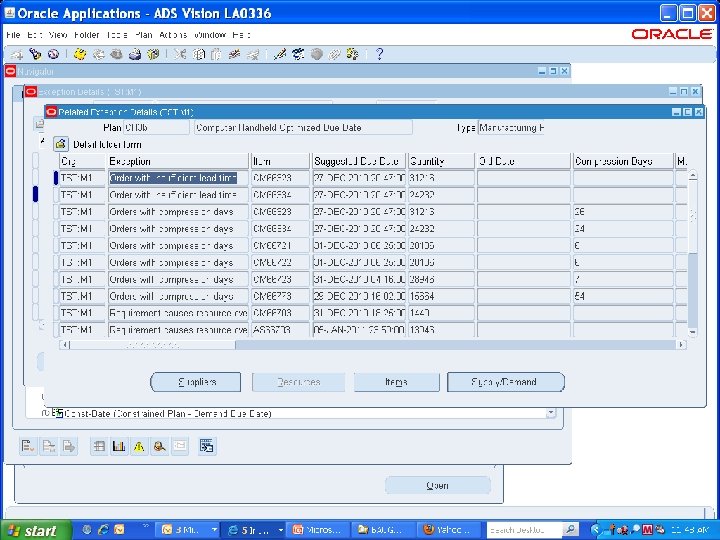The width and height of the screenshot is (720, 540).
Task: Click the bar chart icon in bottom toolbar
Action: click(119, 446)
